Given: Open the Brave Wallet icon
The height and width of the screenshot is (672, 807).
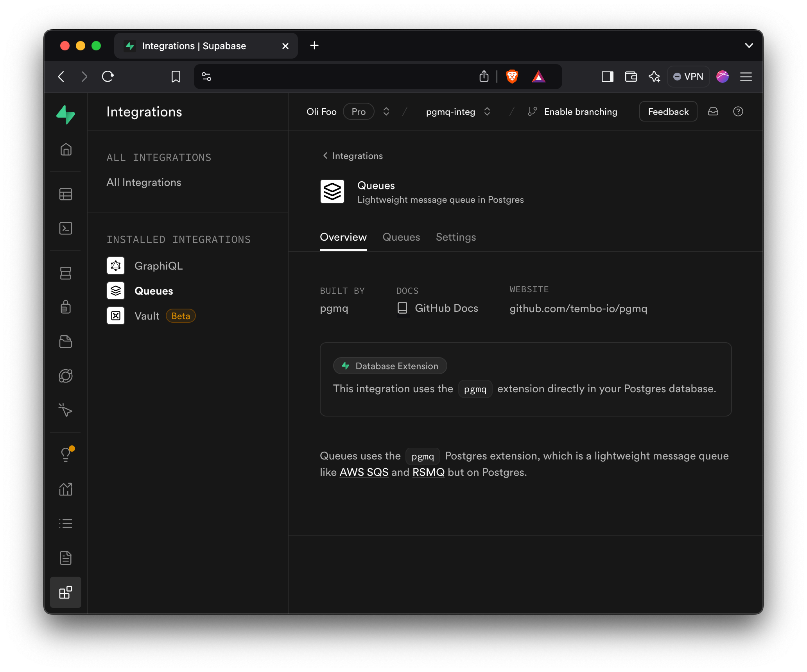Looking at the screenshot, I should point(631,77).
